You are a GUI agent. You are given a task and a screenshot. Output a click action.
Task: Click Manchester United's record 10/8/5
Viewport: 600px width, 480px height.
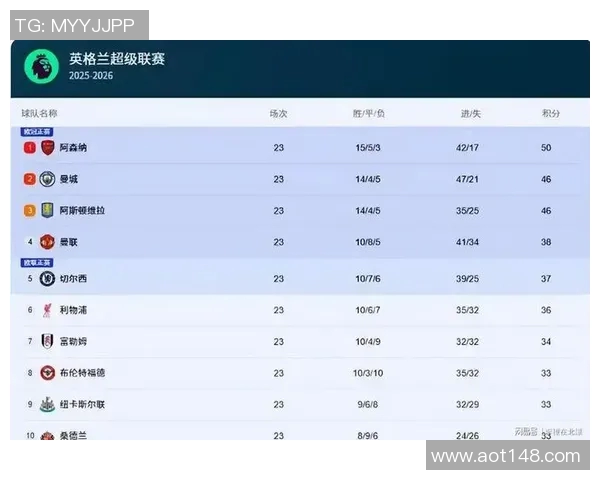[368, 242]
